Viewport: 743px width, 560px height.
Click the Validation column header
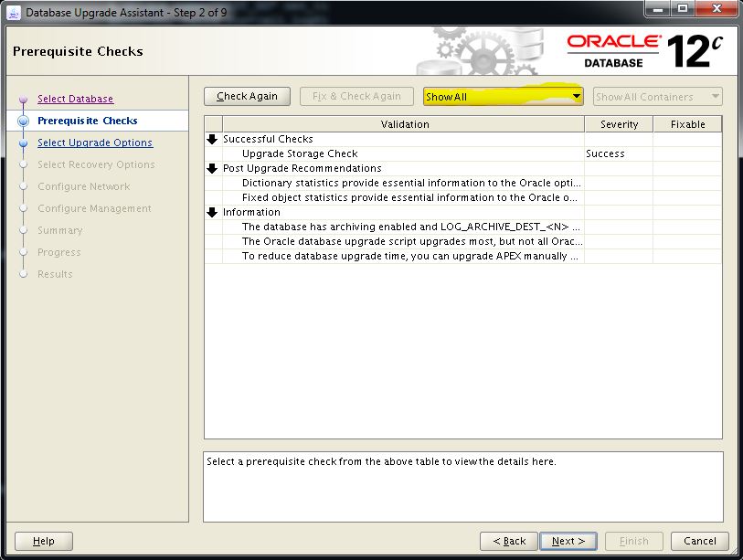[x=403, y=124]
